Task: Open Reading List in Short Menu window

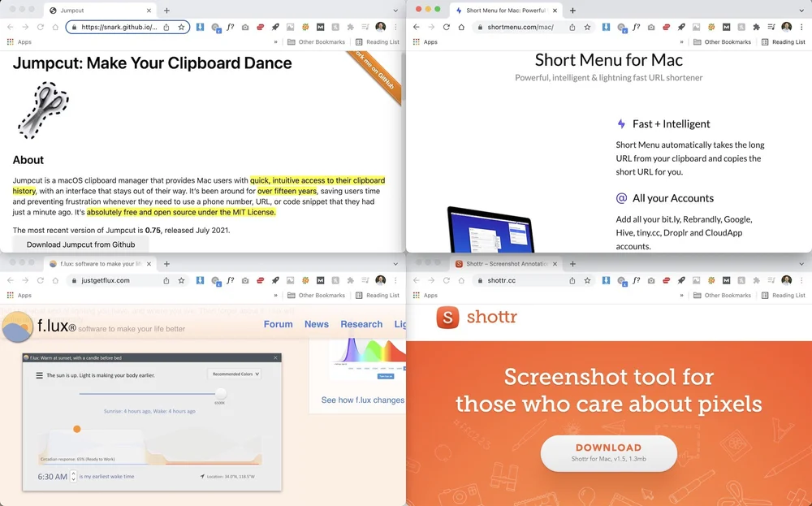Action: click(784, 42)
